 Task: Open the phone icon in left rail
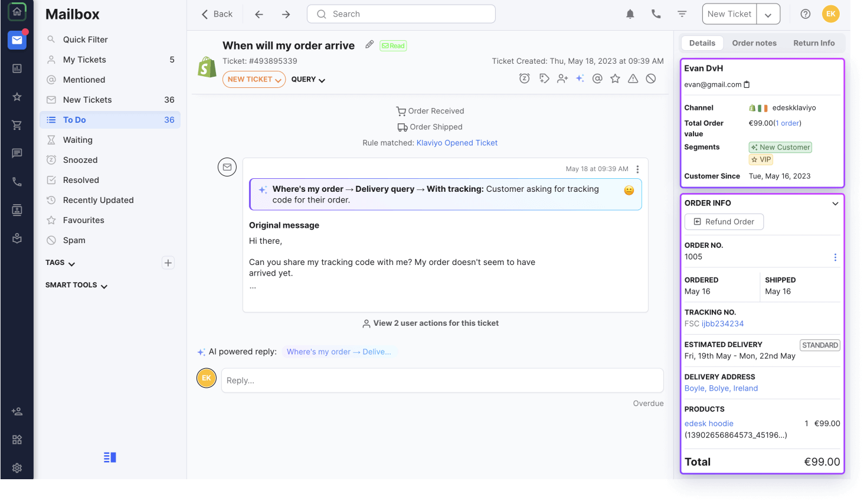point(17,182)
